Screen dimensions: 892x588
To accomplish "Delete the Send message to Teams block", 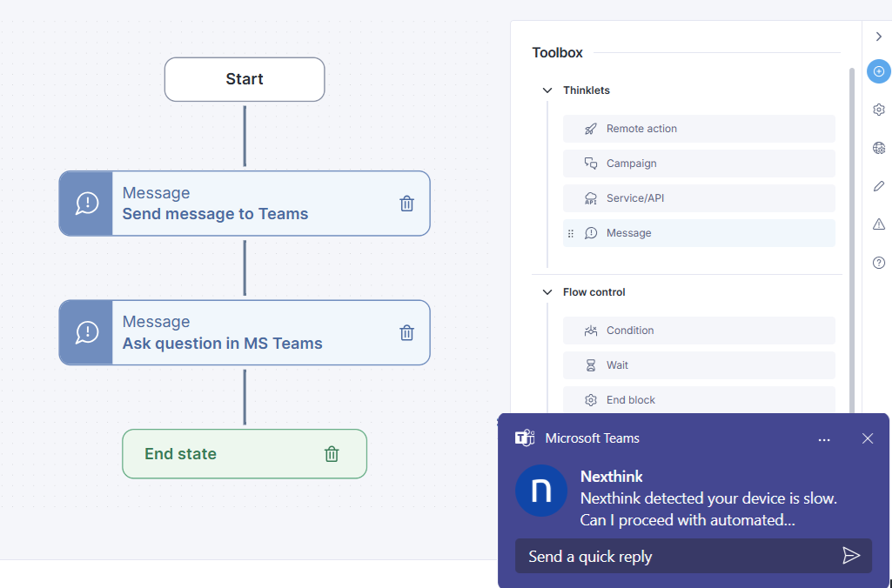I will click(x=406, y=204).
